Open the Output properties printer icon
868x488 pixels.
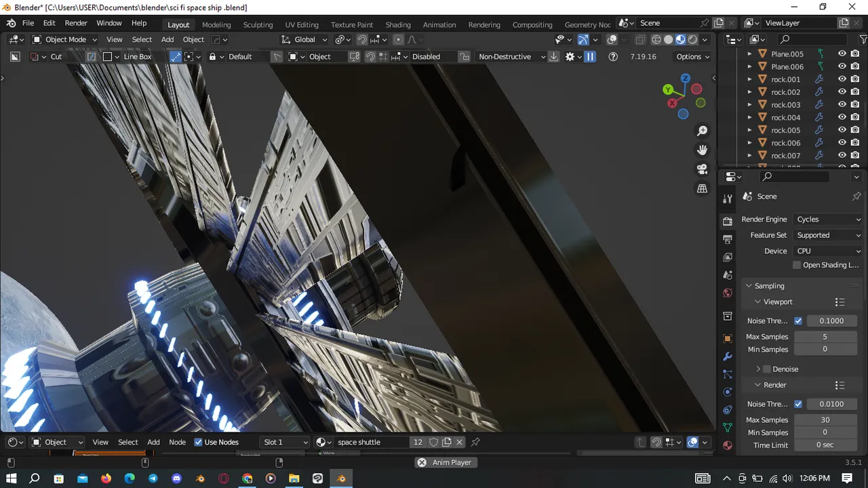click(x=728, y=239)
